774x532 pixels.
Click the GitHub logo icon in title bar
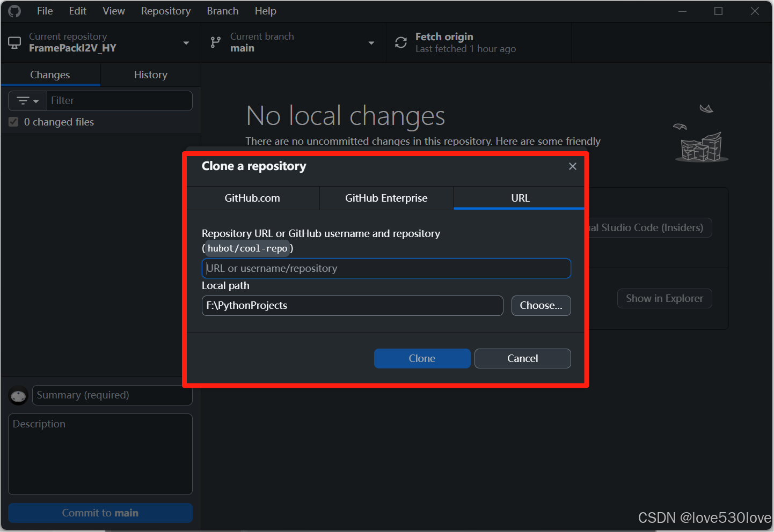tap(14, 11)
